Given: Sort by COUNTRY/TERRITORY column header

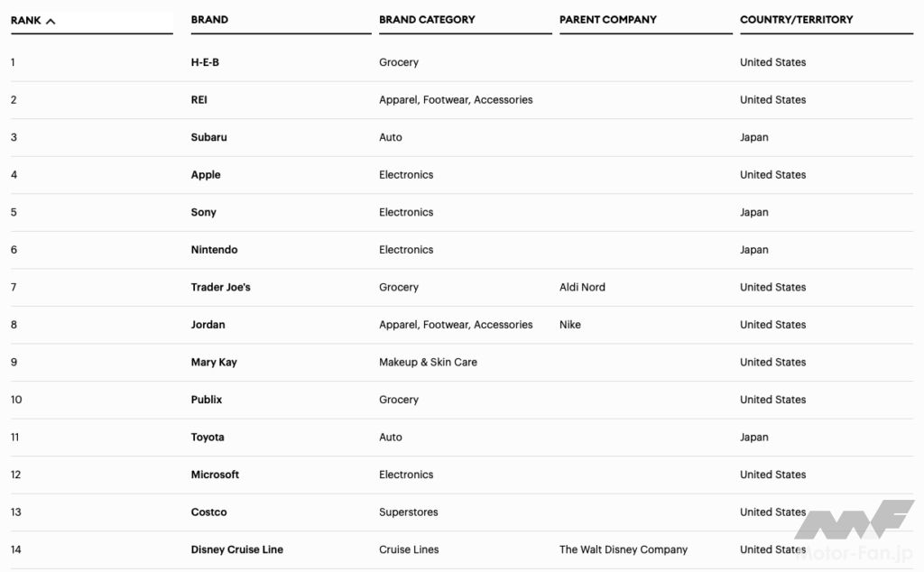Looking at the screenshot, I should tap(796, 20).
